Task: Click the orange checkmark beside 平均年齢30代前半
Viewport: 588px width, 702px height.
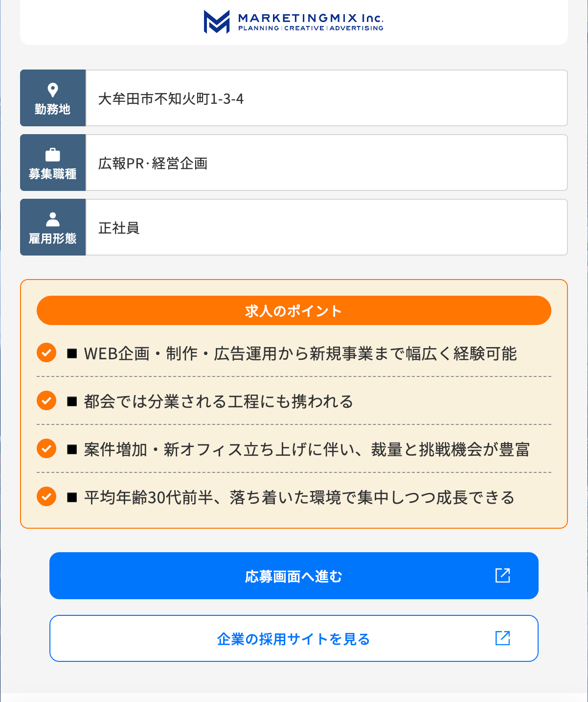Action: (x=46, y=496)
